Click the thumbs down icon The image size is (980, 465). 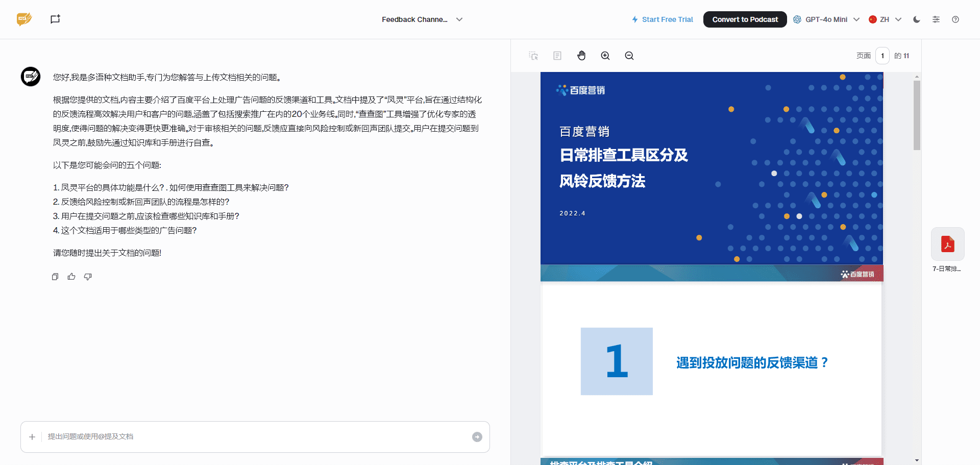point(88,277)
